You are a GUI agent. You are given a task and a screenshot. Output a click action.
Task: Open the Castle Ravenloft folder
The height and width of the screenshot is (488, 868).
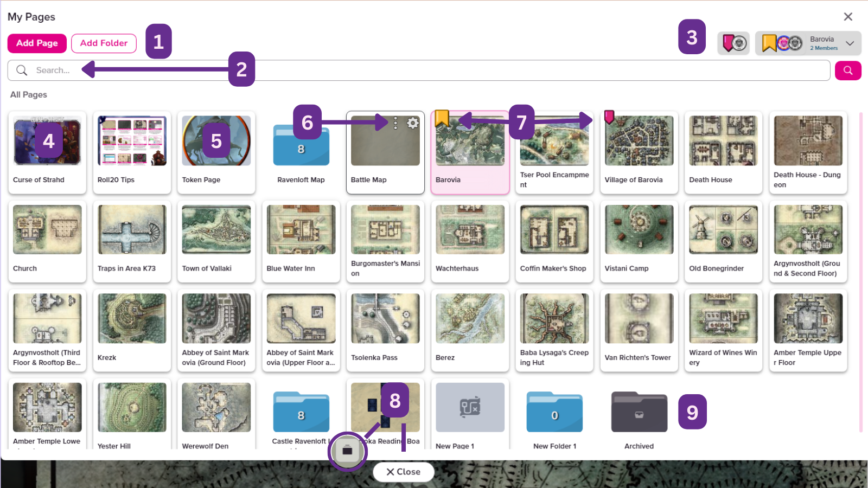point(301,412)
